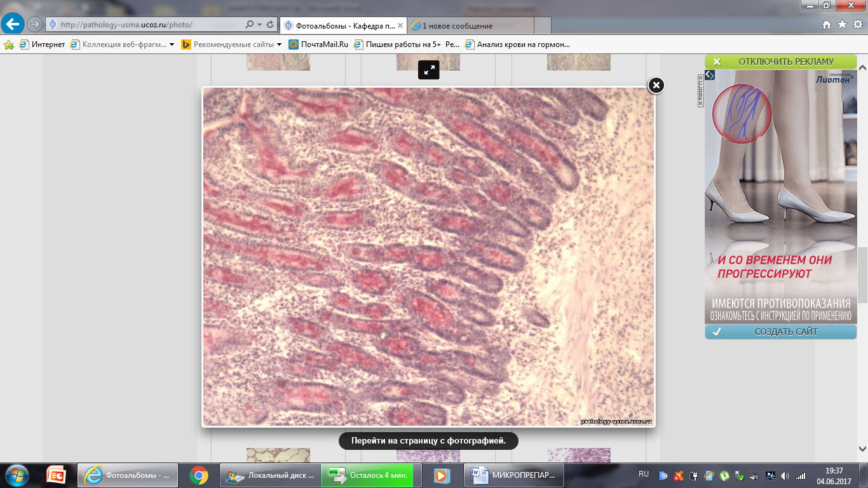This screenshot has height=488, width=868.
Task: Click the scrollbar down arrow
Action: 862,448
